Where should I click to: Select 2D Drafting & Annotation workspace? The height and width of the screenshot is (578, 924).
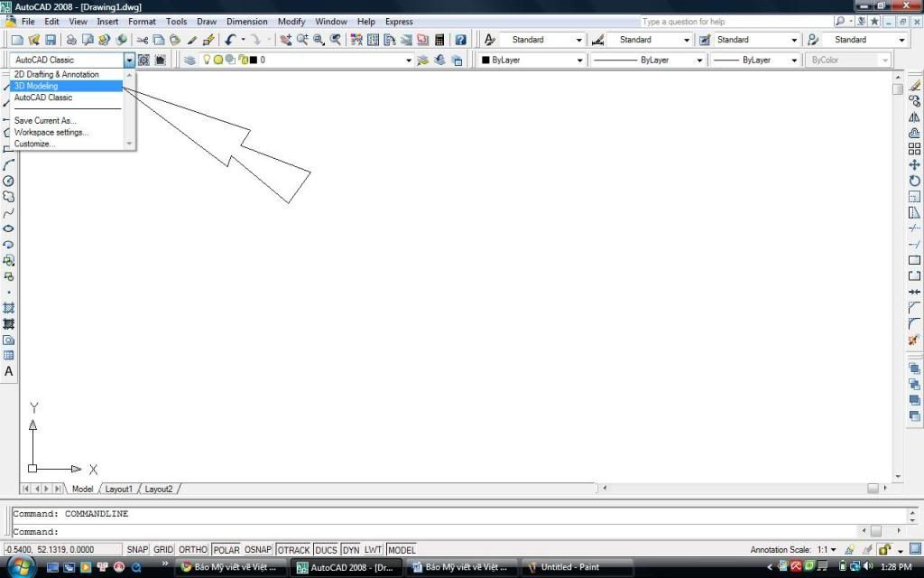(x=66, y=74)
